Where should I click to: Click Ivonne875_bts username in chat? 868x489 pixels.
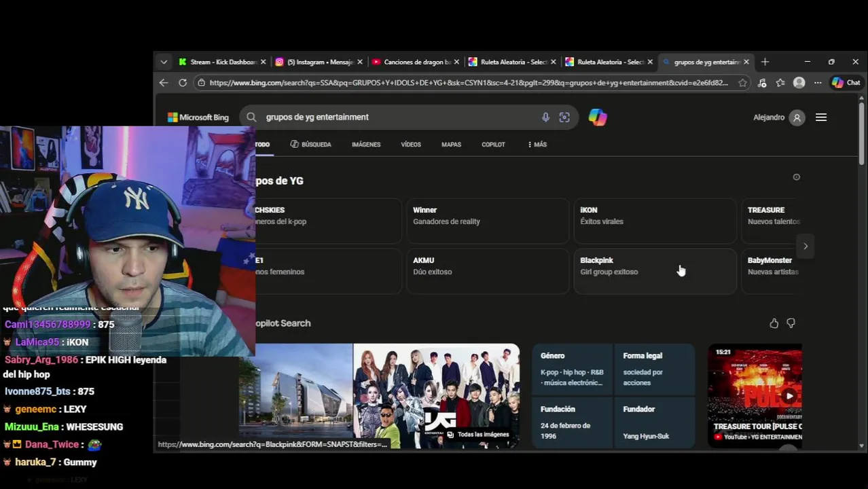click(37, 391)
